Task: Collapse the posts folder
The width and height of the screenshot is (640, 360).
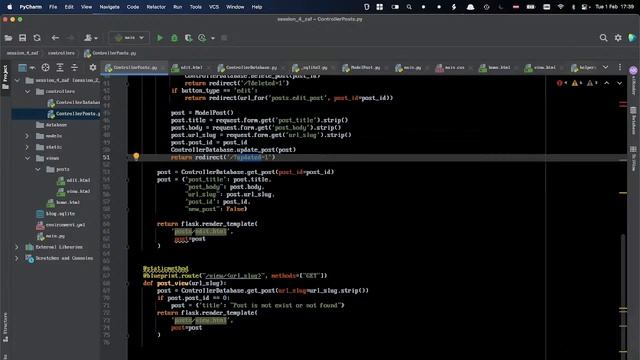Action: (x=38, y=169)
